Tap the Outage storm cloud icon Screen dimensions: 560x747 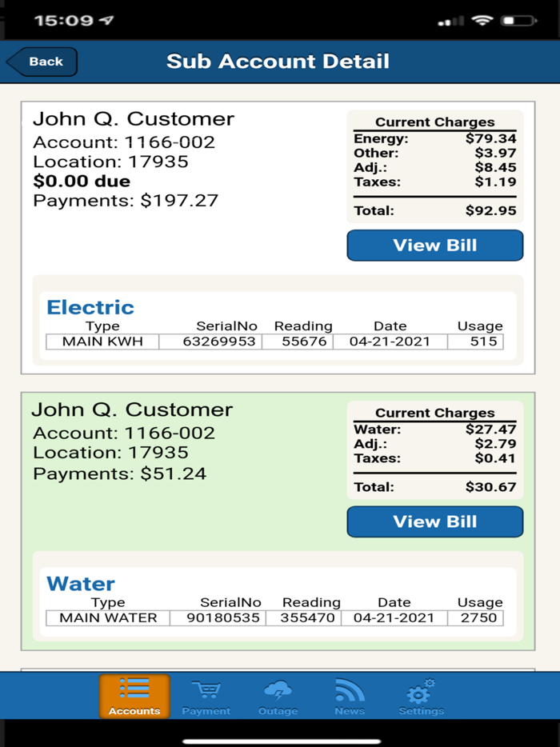click(x=278, y=689)
